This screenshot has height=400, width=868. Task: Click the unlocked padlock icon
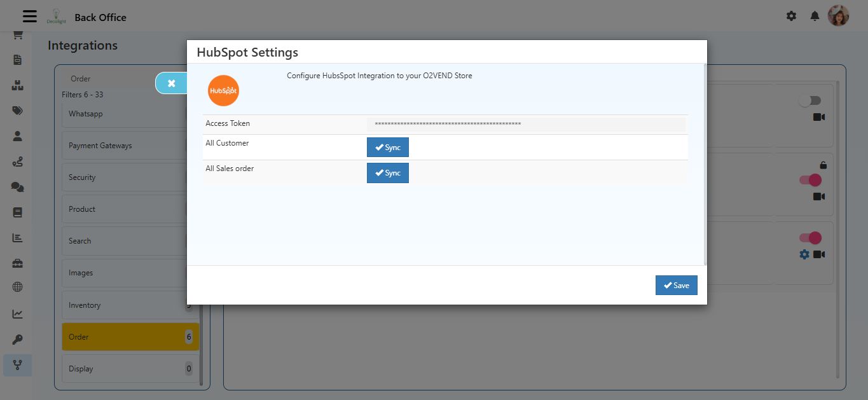point(822,165)
